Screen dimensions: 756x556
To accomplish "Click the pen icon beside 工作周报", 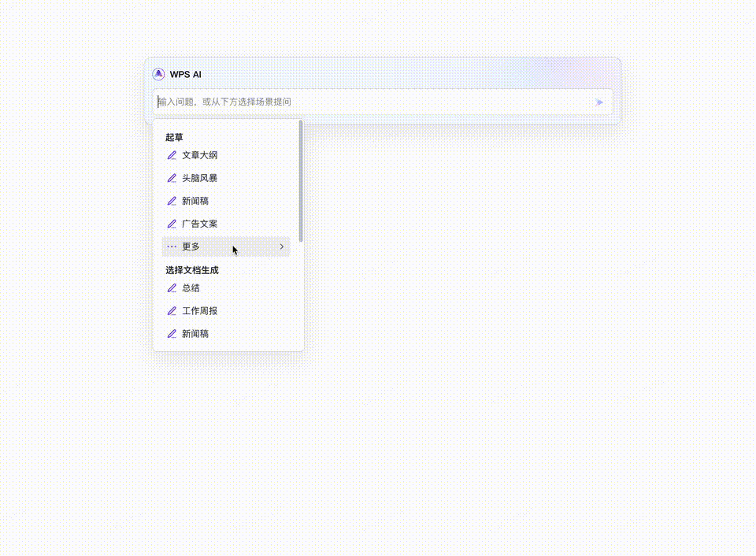I will pos(172,310).
